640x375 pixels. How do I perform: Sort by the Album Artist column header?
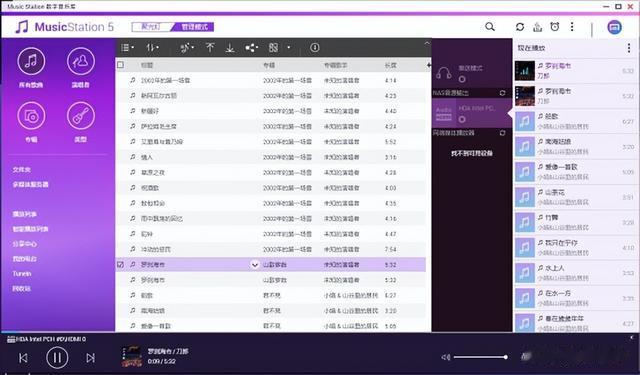pyautogui.click(x=336, y=65)
